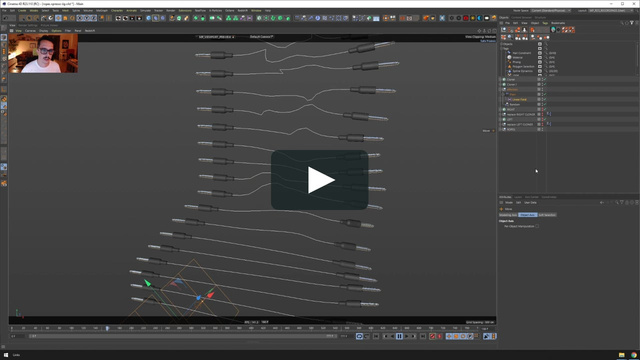Image resolution: width=640 pixels, height=360 pixels.
Task: Open the Object Manager search icon
Action: pyautogui.click(x=622, y=23)
